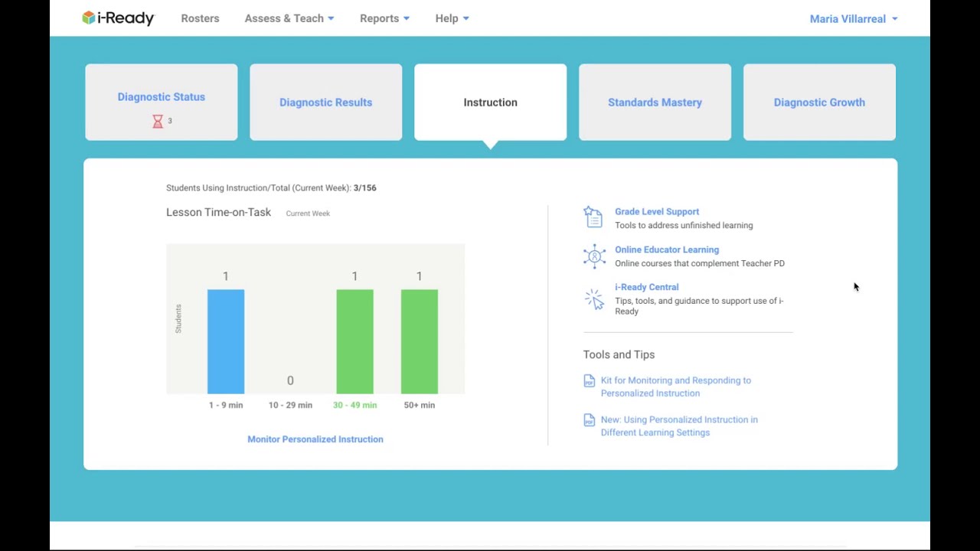980x551 pixels.
Task: Click the i-Ready logo
Action: coord(118,18)
